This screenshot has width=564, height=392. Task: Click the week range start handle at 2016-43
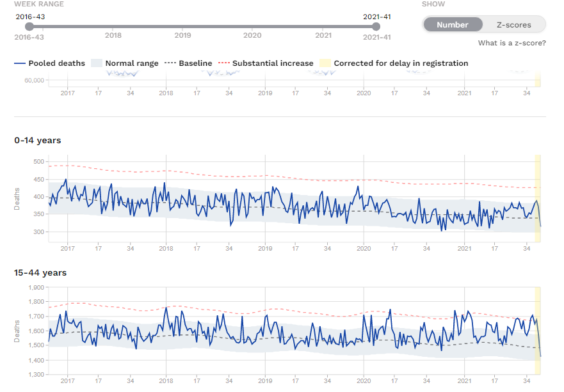coord(29,26)
